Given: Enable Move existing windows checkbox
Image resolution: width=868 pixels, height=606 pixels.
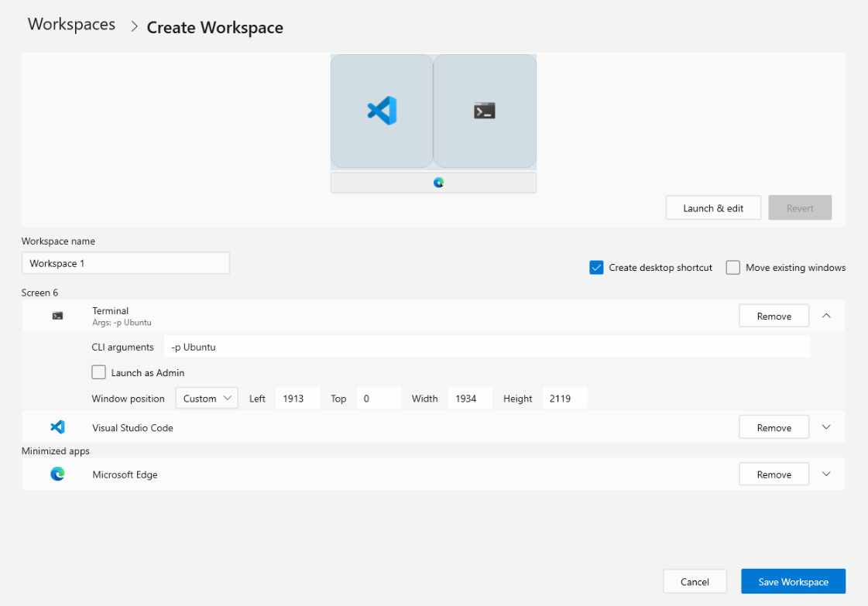Looking at the screenshot, I should pos(733,268).
